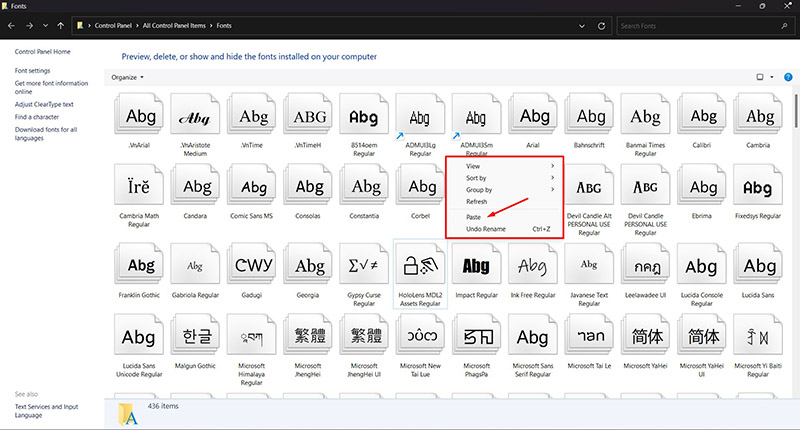Choose Paste from the context menu
Screen dimensions: 800x430
pyautogui.click(x=505, y=217)
